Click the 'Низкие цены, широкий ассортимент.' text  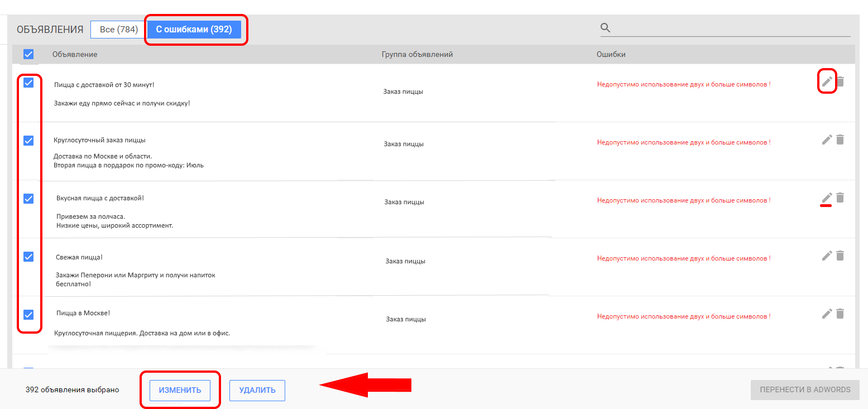click(115, 225)
